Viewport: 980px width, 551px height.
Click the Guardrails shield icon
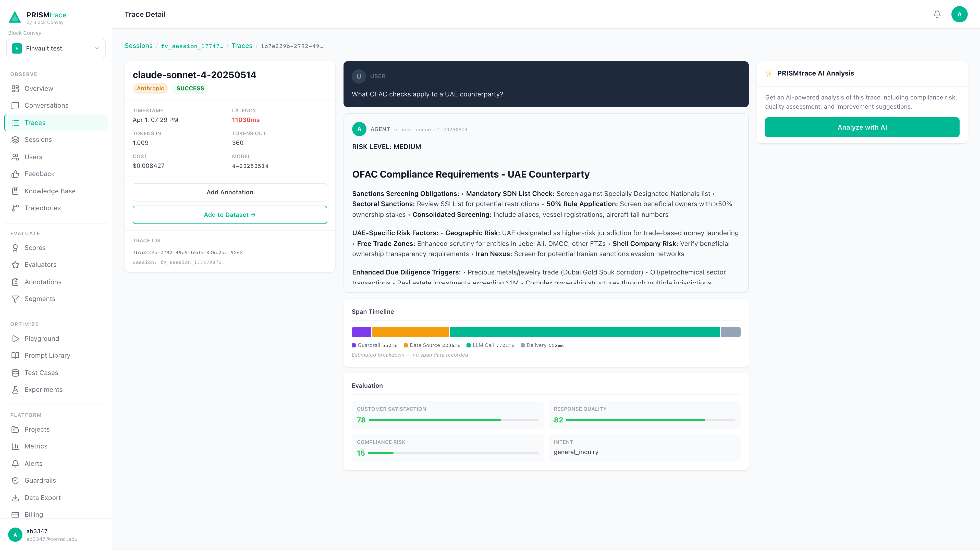pyautogui.click(x=15, y=480)
